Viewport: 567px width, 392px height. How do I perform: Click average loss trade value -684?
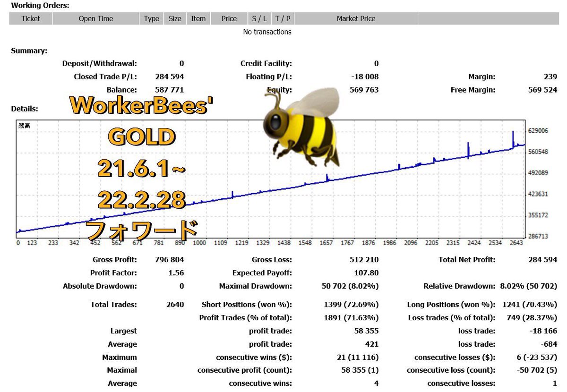[549, 344]
